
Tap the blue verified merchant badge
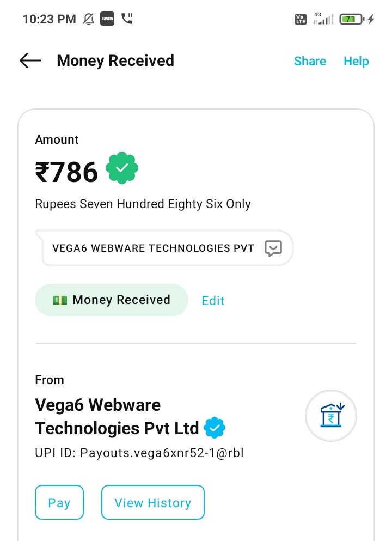215,428
